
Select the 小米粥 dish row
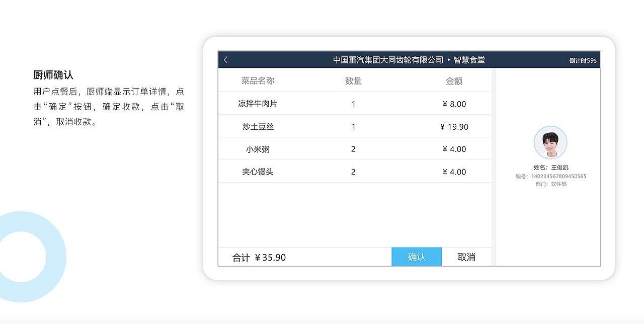click(258, 149)
